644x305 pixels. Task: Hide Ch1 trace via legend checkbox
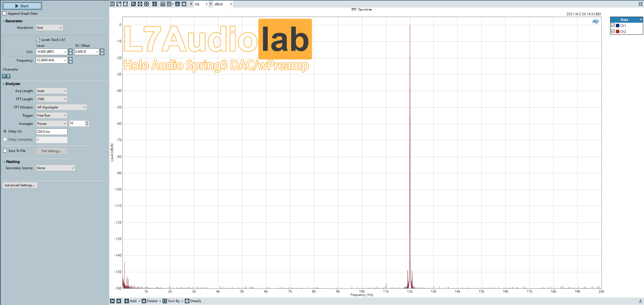pyautogui.click(x=613, y=25)
